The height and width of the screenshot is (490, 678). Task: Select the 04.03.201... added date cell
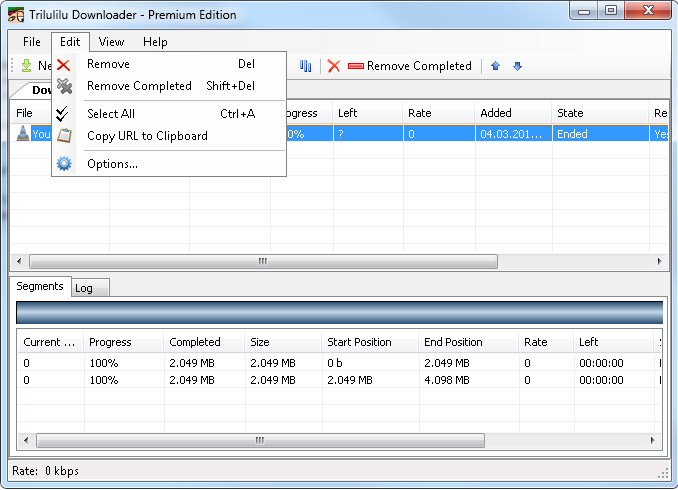(513, 134)
